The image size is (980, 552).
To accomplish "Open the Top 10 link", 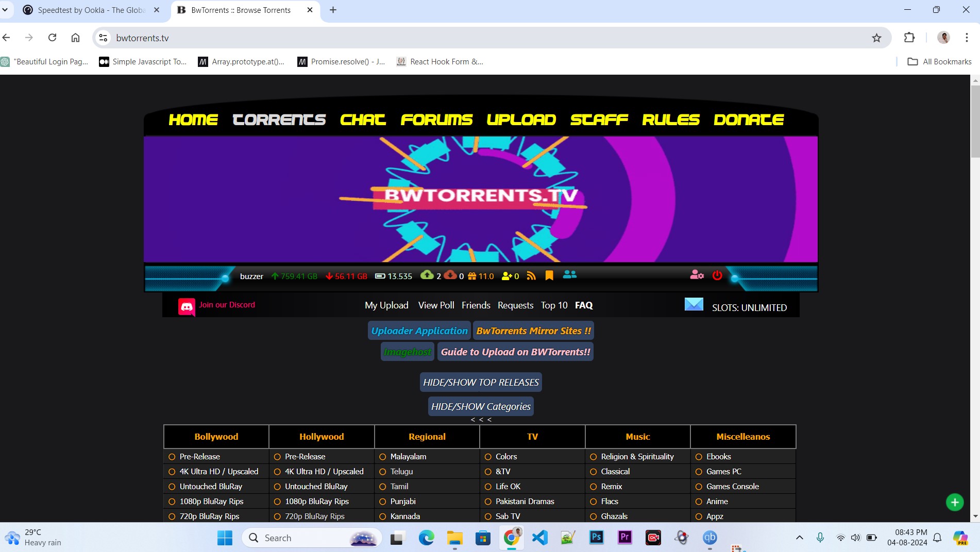I will [x=554, y=305].
